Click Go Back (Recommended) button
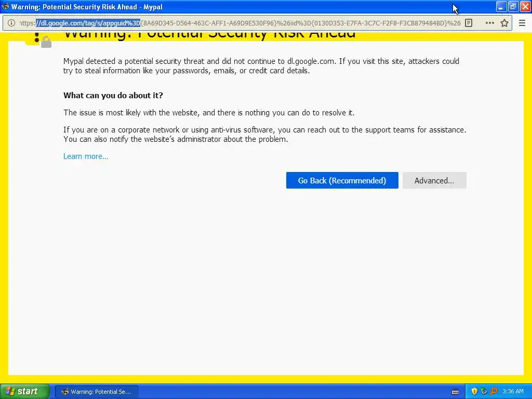 click(342, 180)
